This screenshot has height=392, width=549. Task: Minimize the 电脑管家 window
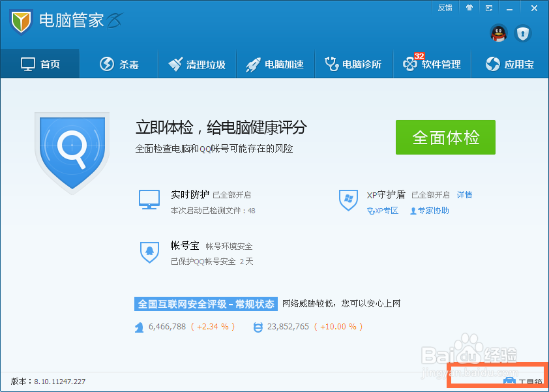[x=510, y=8]
